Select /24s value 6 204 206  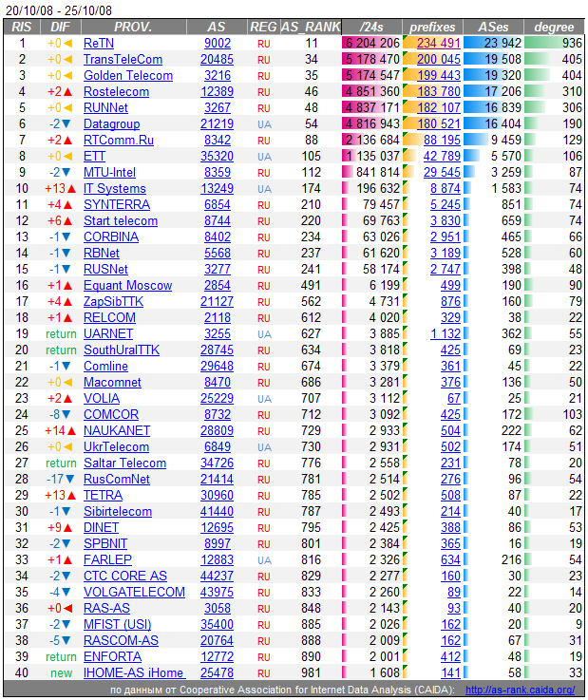(372, 44)
